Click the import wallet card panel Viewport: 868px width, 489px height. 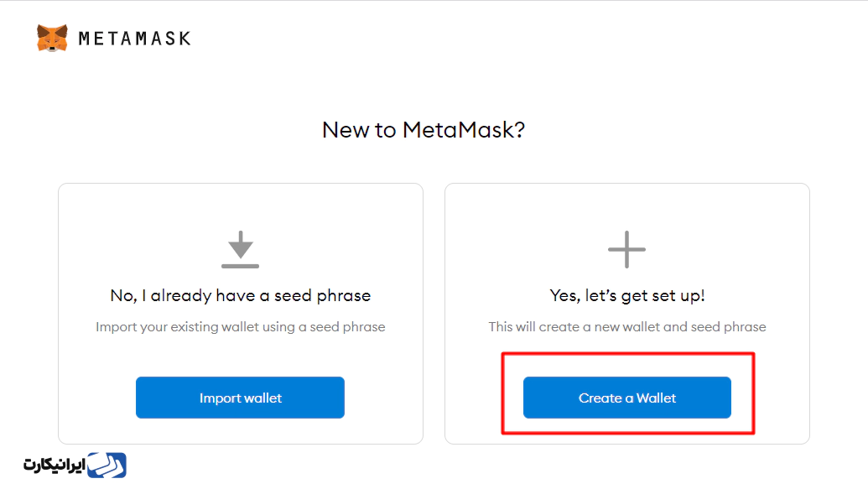click(240, 314)
